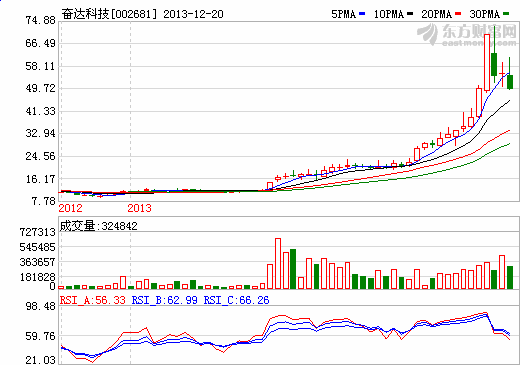This screenshot has height=365, width=520.
Task: Click the 30PMA legend label
Action: point(485,14)
